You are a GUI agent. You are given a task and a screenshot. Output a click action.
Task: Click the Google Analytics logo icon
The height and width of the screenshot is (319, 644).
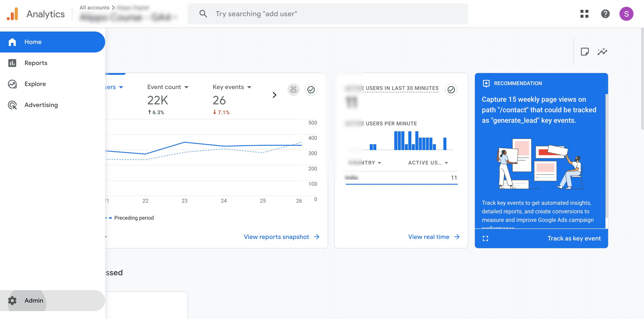click(x=12, y=14)
